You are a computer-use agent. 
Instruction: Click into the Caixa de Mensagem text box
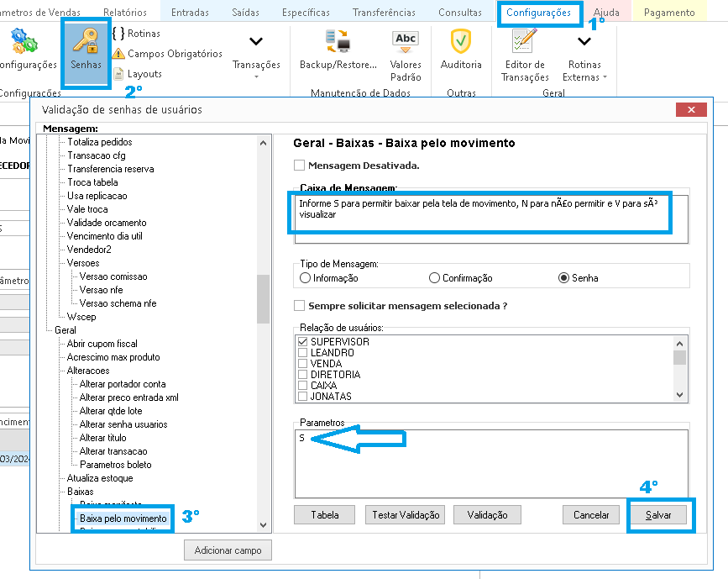(491, 218)
